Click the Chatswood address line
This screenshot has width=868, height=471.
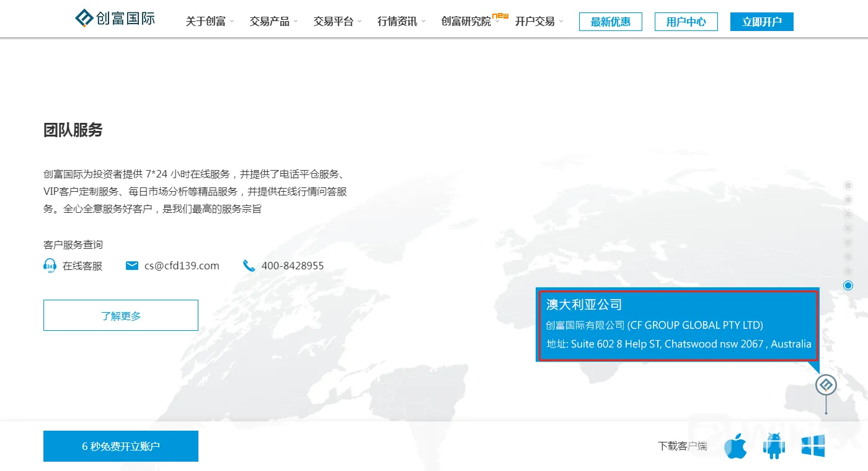679,344
